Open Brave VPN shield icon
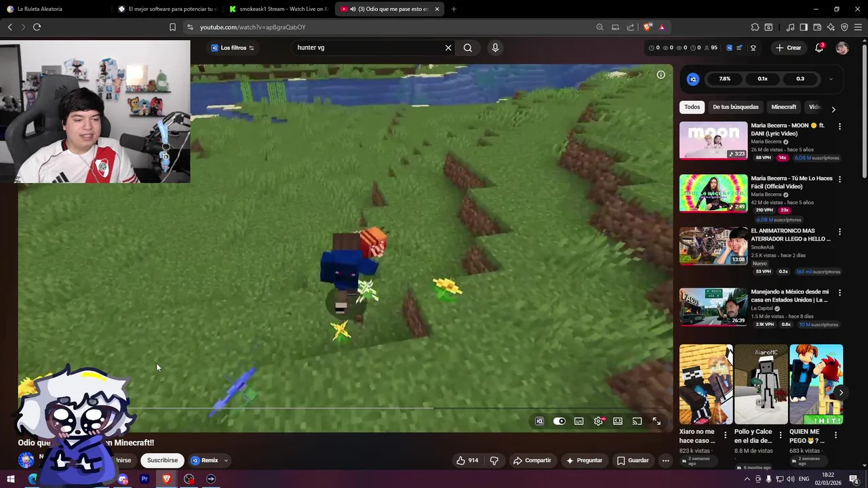This screenshot has width=868, height=488. [x=844, y=27]
